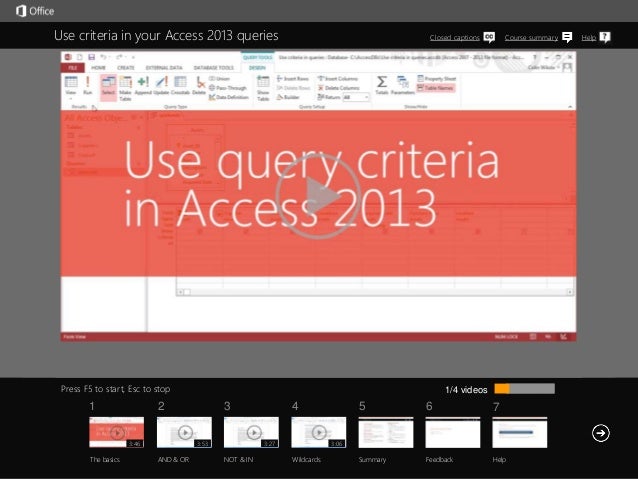
Task: Click 'Wildcards' label below thumbnails
Action: click(306, 459)
